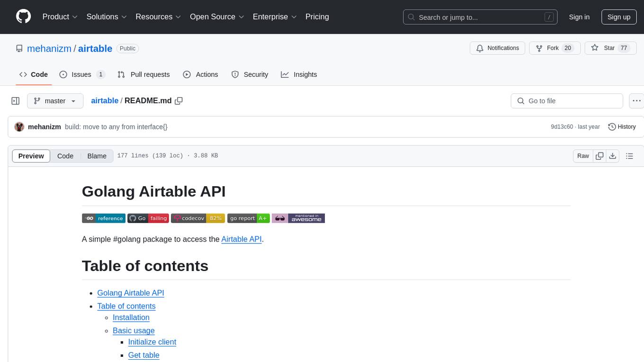Jump to the Initialize client section link
This screenshot has height=362, width=644.
pos(152,342)
